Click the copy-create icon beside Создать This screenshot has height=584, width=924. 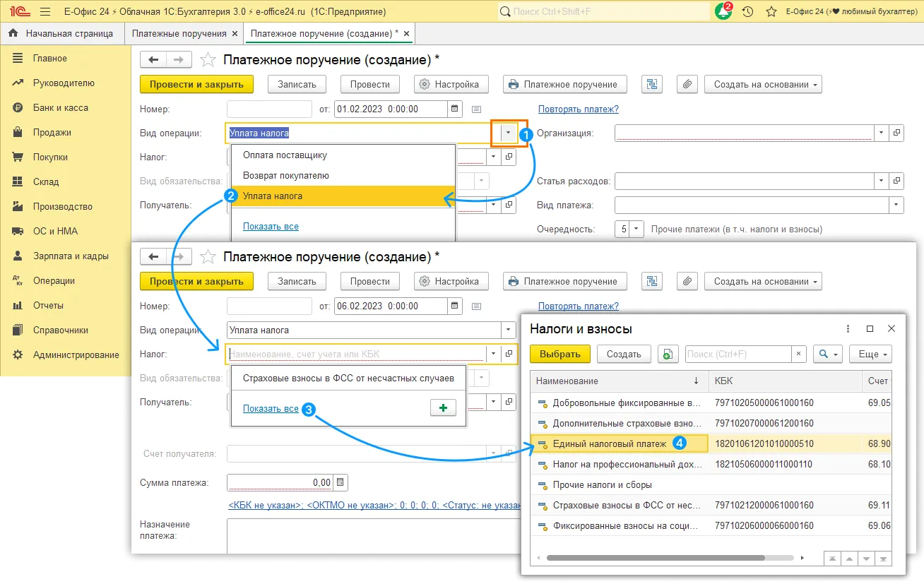(x=668, y=354)
